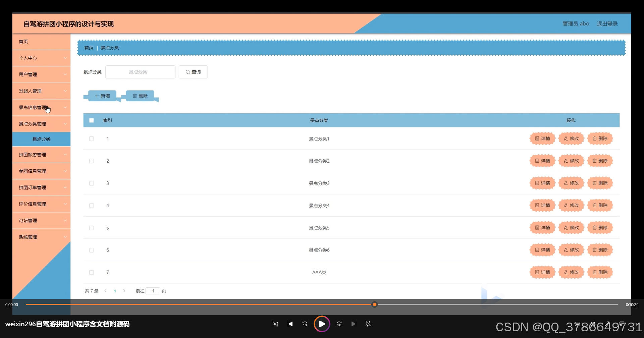Screen dimensions: 644x338
Task: Check the checkbox for row 4
Action: pyautogui.click(x=92, y=206)
